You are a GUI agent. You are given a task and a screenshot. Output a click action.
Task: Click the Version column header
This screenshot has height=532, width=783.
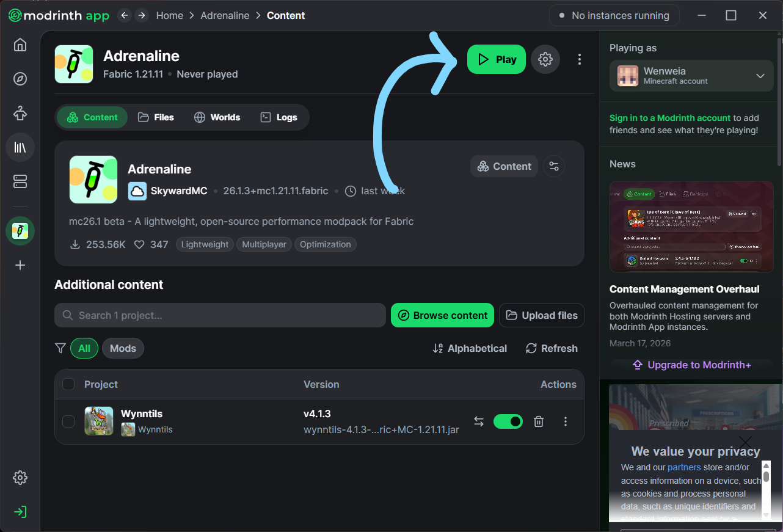[x=321, y=384]
